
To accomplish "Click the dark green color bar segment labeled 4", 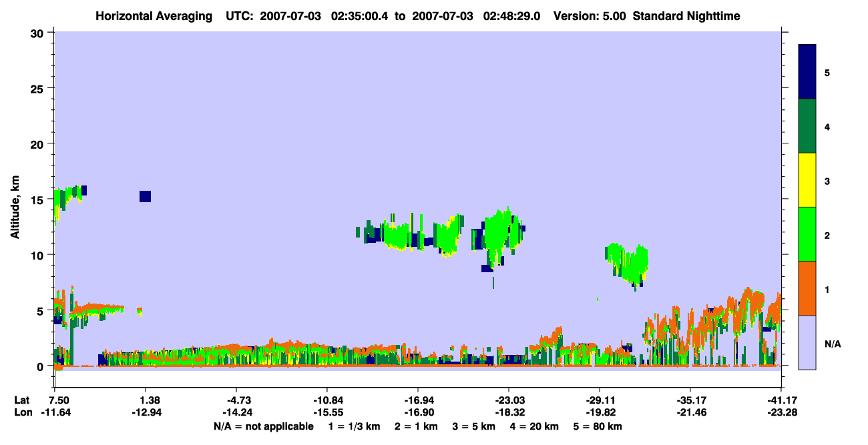I will (x=807, y=126).
